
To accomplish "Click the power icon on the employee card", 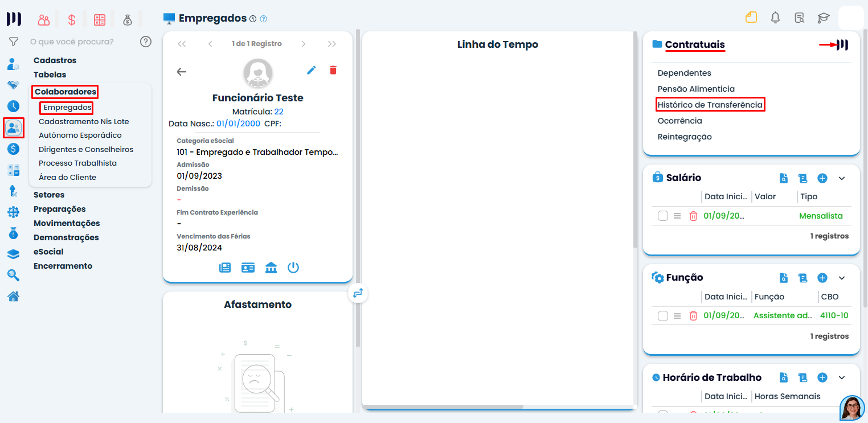I will pyautogui.click(x=293, y=268).
